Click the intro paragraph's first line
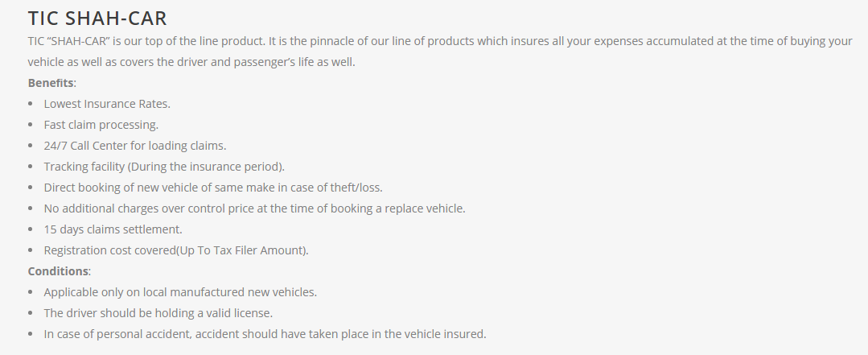The image size is (868, 355). (x=440, y=41)
